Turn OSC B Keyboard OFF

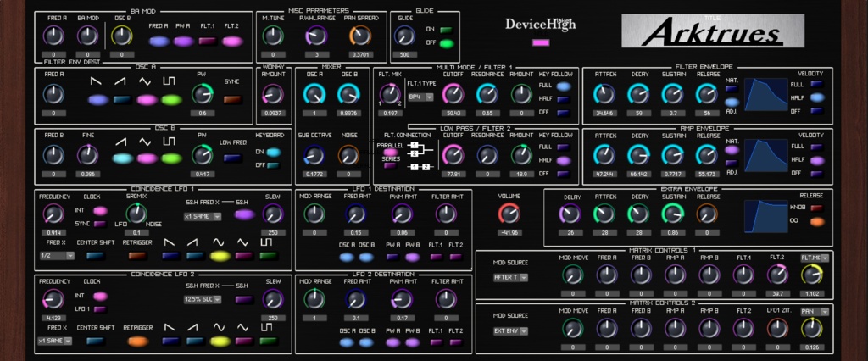274,165
